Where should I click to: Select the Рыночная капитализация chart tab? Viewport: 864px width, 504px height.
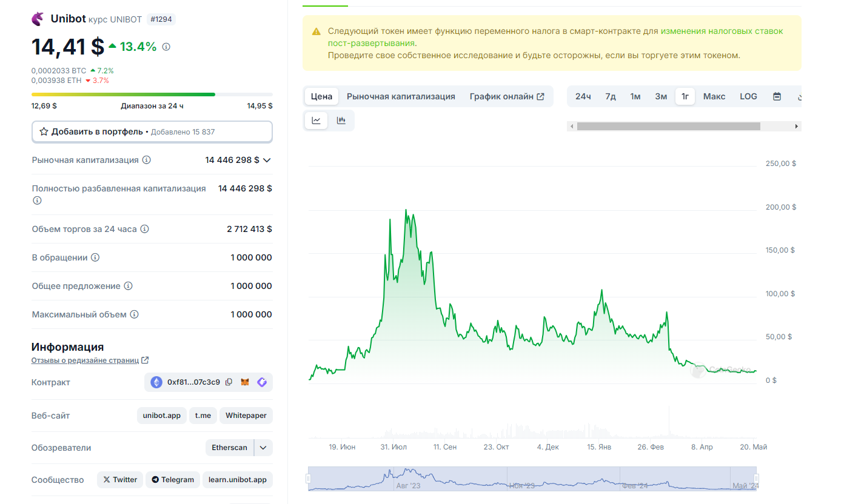pos(401,96)
